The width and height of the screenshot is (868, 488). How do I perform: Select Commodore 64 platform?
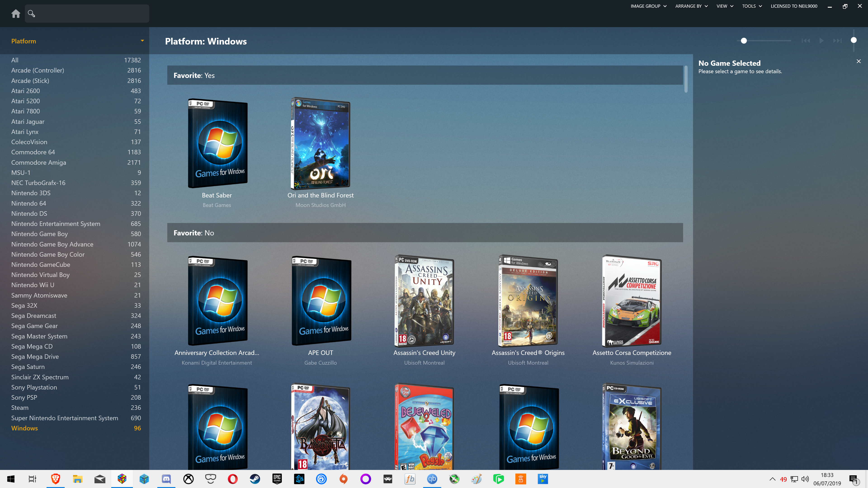tap(76, 152)
